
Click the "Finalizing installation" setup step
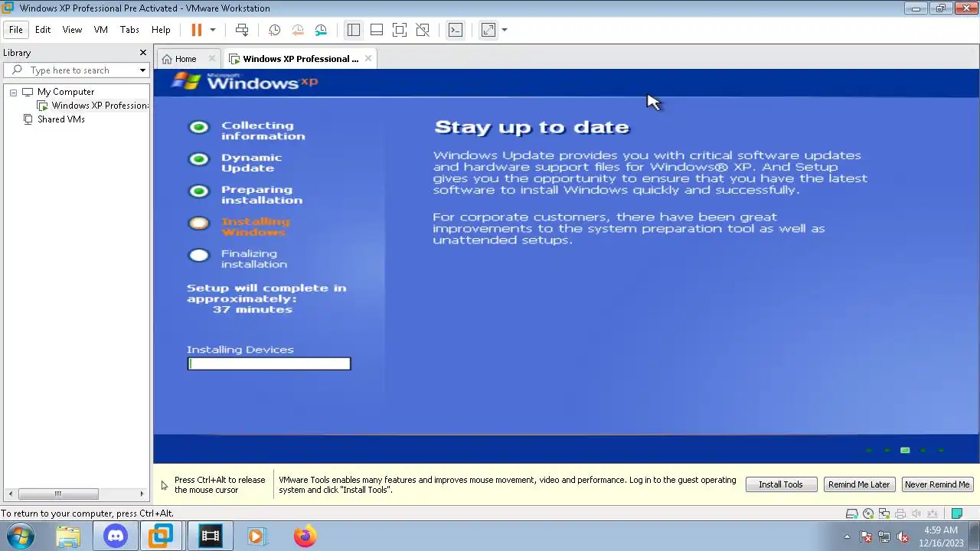point(254,259)
